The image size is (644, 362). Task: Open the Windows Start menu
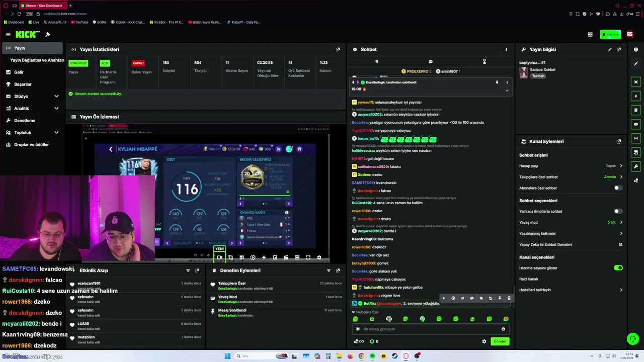click(x=227, y=356)
